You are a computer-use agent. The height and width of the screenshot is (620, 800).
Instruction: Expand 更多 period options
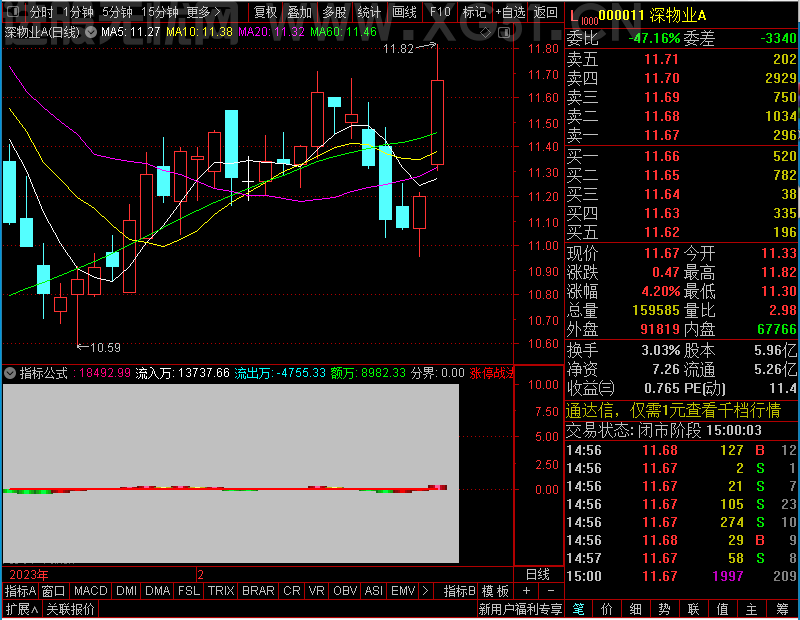(x=203, y=12)
